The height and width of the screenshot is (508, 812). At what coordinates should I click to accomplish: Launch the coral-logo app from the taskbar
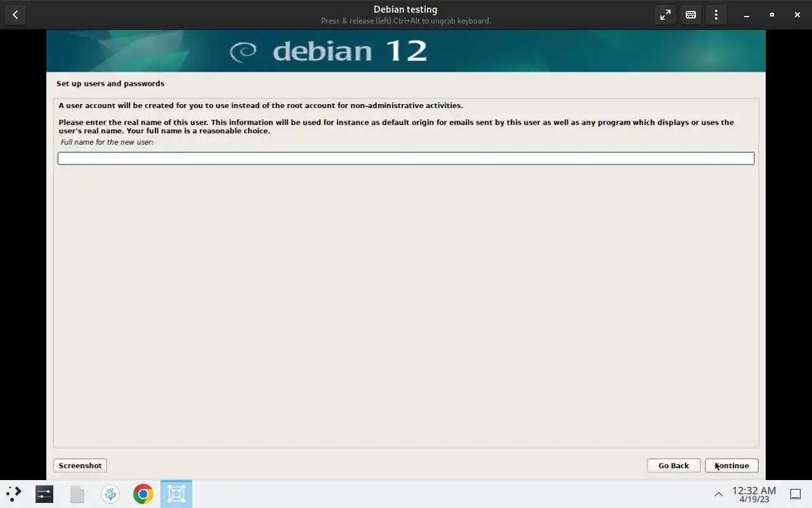(110, 493)
